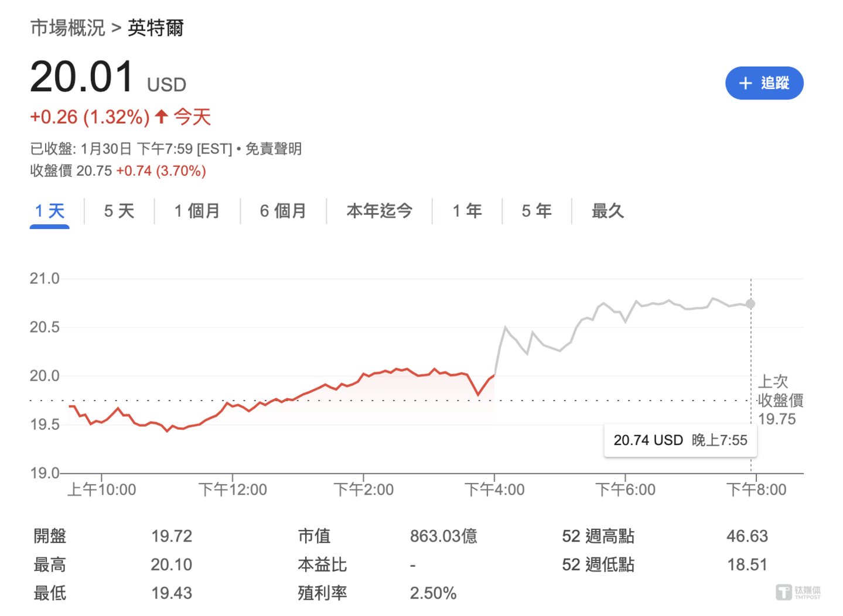843x616 pixels.
Task: Click the plus icon in 追蹤 button
Action: coord(745,83)
